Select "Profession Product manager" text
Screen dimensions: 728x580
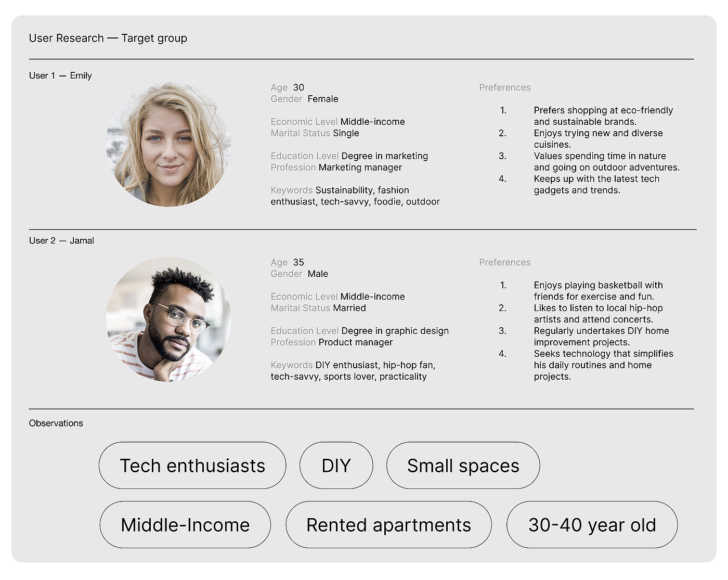[x=332, y=342]
